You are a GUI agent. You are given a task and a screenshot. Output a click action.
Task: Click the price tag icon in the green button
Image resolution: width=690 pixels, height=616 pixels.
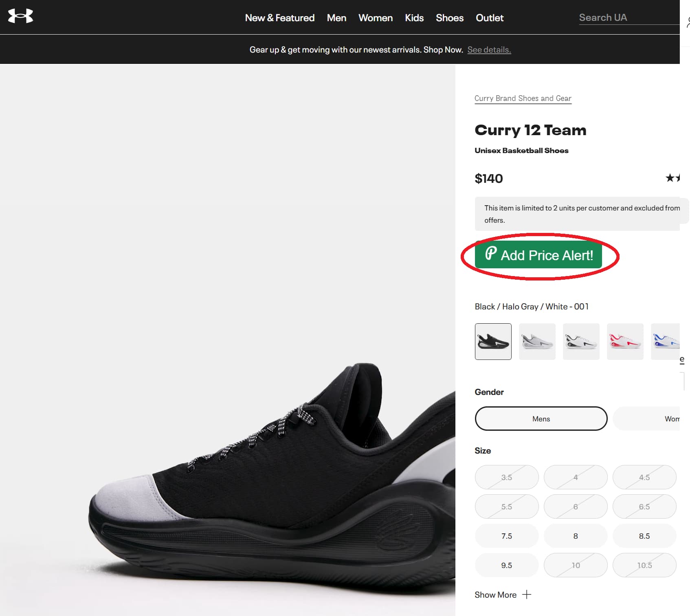tap(491, 253)
